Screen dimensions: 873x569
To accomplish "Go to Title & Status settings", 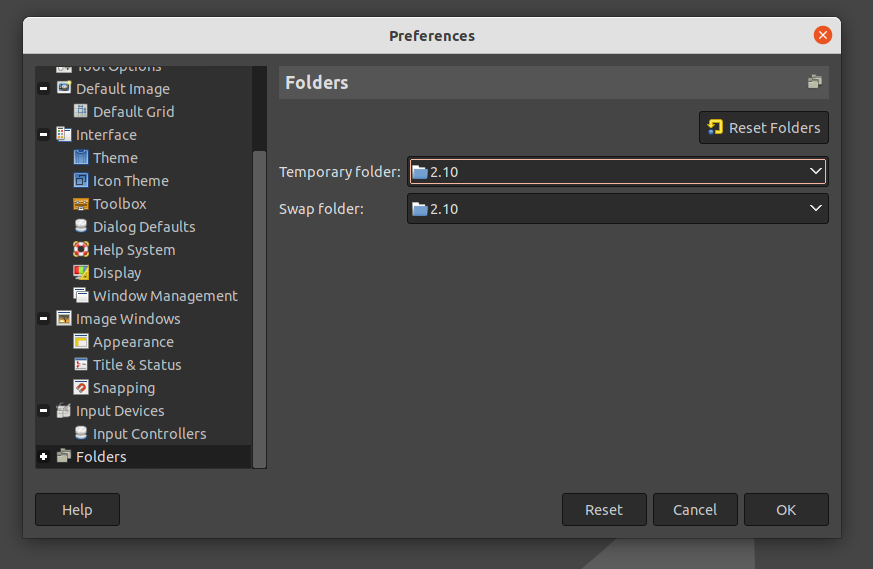I will click(137, 365).
